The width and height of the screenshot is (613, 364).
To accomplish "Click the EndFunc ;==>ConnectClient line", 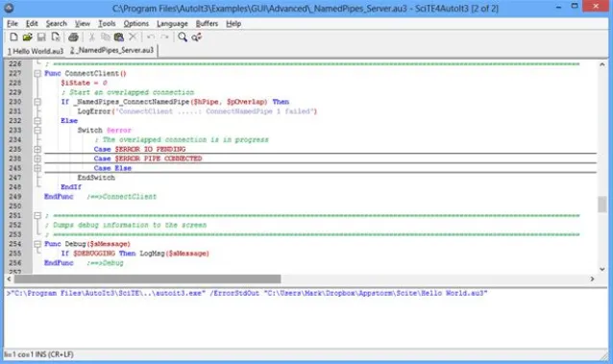I will click(100, 197).
